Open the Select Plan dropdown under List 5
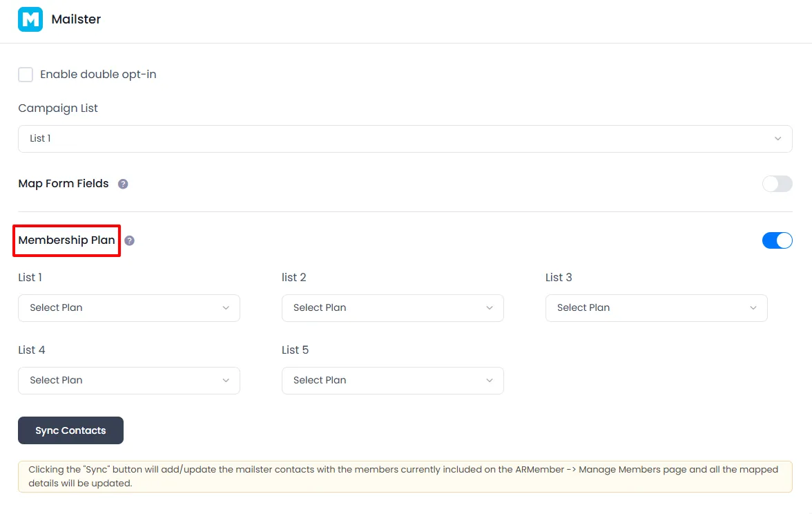 pos(392,380)
